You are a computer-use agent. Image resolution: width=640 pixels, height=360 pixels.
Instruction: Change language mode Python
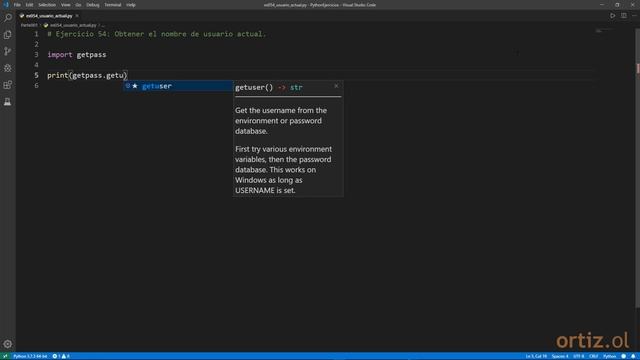coord(609,356)
